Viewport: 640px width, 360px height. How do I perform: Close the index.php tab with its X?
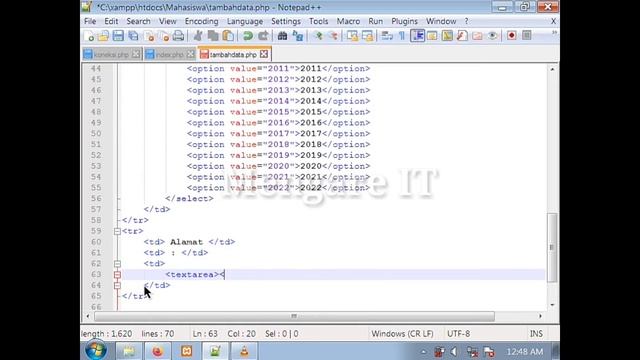pos(191,54)
